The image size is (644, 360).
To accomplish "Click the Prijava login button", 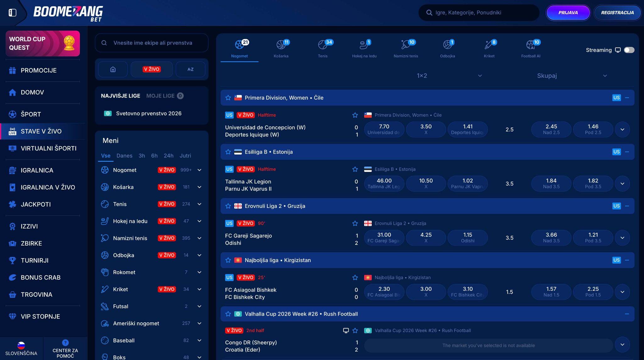I will 568,13.
